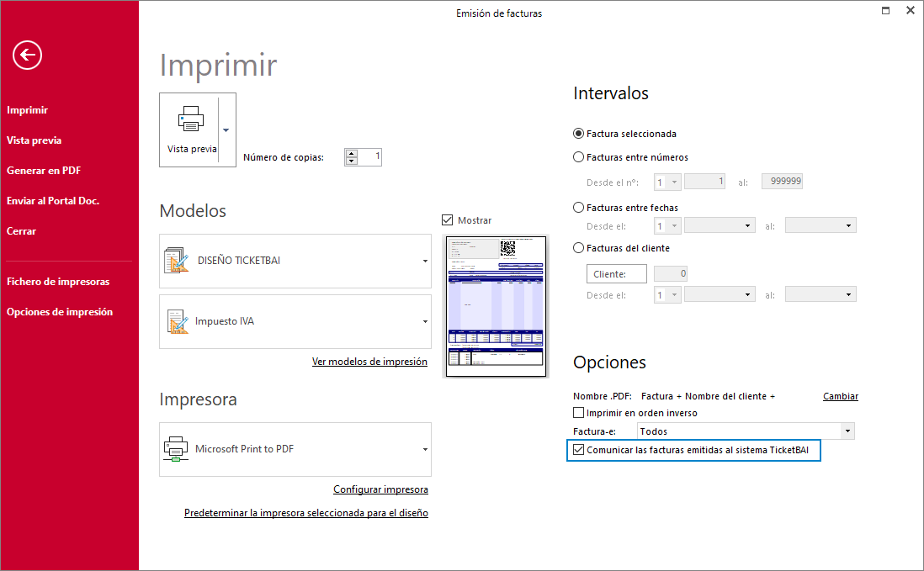Select Facturas entre números radio option
Image resolution: width=924 pixels, height=571 pixels.
click(579, 157)
